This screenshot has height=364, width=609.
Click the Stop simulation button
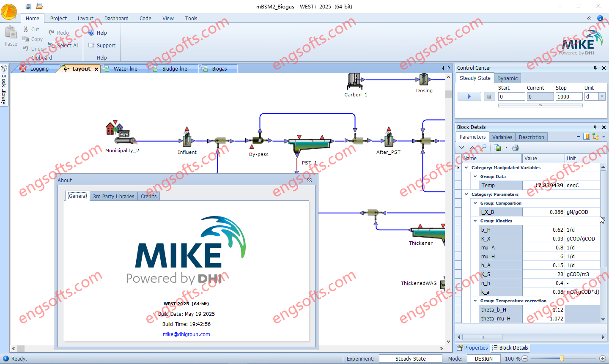(x=489, y=96)
